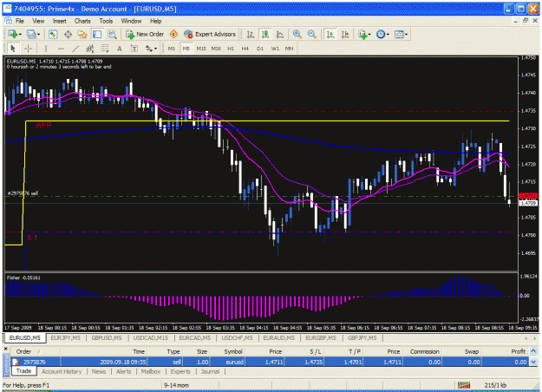Toggle the Terminal window panel icon
The image size is (542, 392).
point(97,34)
